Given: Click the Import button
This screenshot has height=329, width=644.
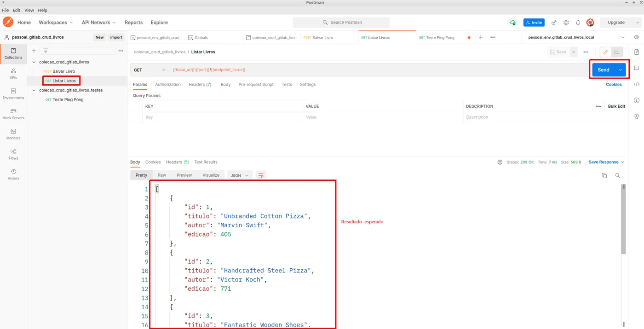Looking at the screenshot, I should [x=116, y=37].
